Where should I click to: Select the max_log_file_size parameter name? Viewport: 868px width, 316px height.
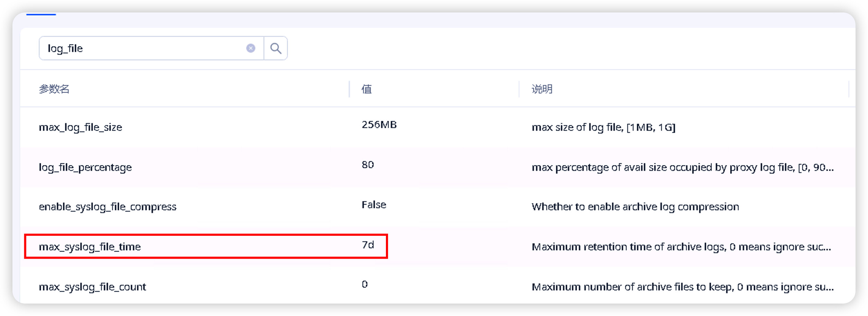click(80, 127)
